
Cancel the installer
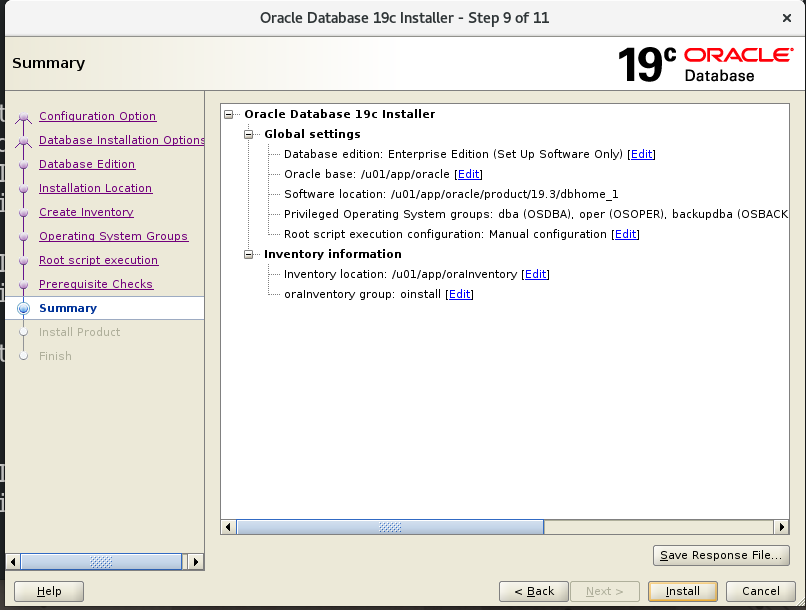[761, 591]
